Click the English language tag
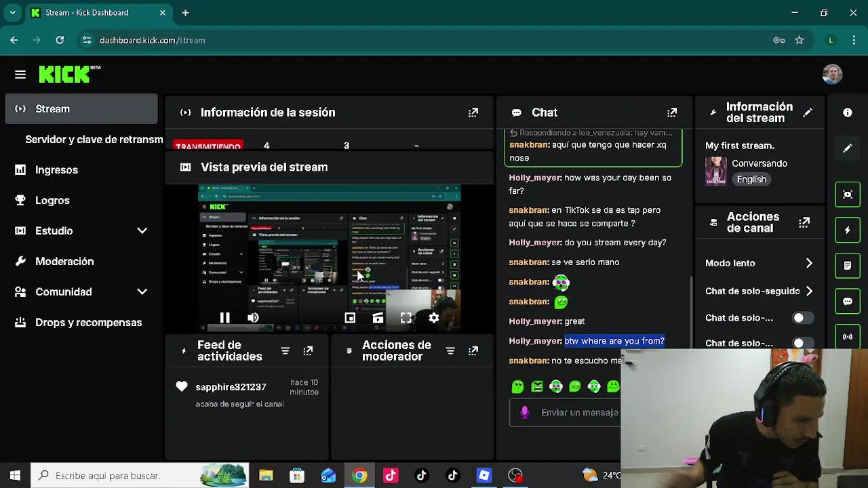This screenshot has height=488, width=868. 751,179
